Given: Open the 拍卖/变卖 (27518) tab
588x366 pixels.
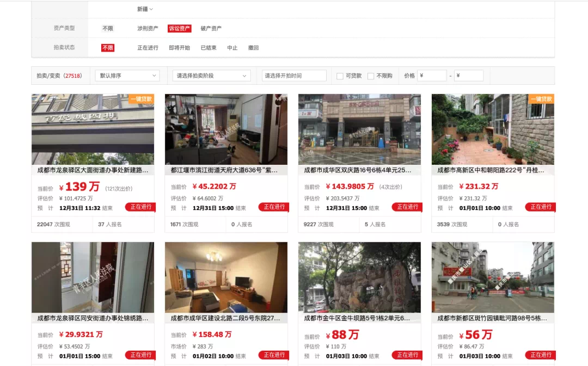Looking at the screenshot, I should (59, 76).
